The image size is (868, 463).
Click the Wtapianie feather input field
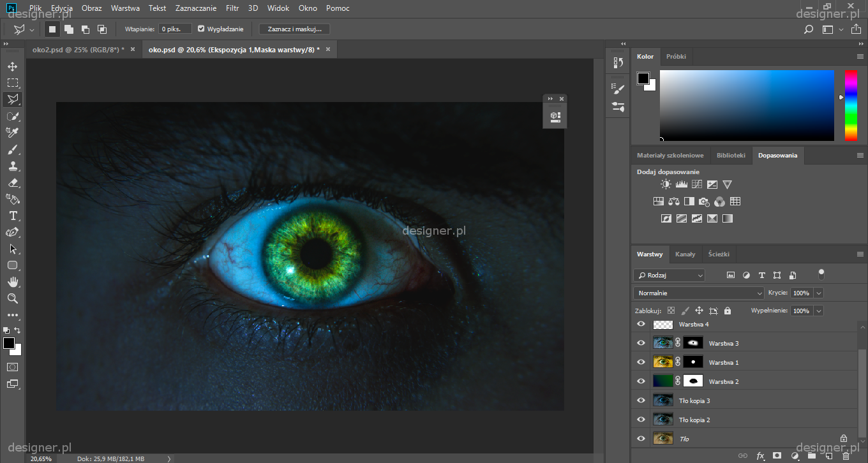(175, 29)
